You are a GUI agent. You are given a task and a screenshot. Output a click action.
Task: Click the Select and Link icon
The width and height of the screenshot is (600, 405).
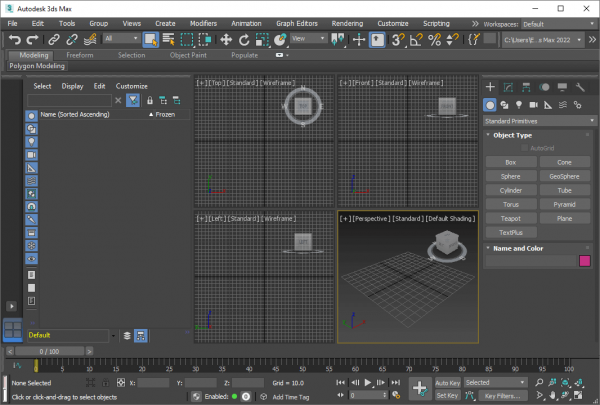[54, 39]
